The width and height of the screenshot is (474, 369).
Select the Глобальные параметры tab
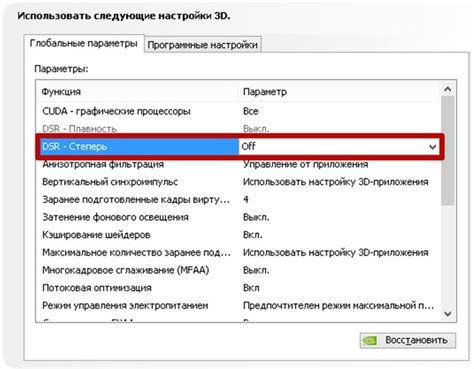84,43
